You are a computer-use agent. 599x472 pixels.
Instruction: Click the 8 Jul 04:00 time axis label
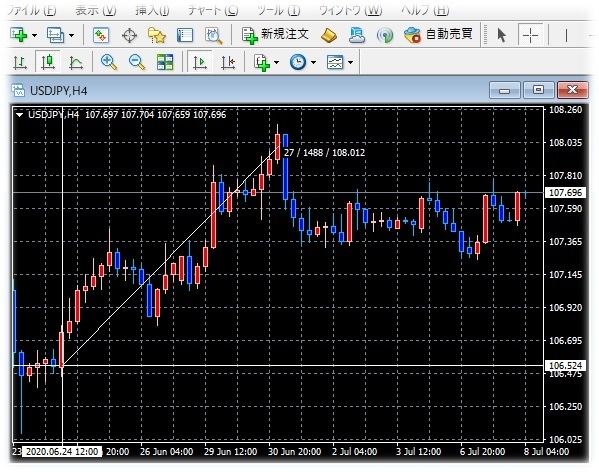(x=546, y=452)
